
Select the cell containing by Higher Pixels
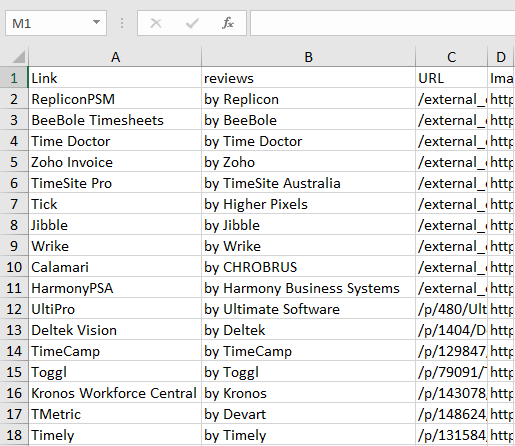pos(309,204)
